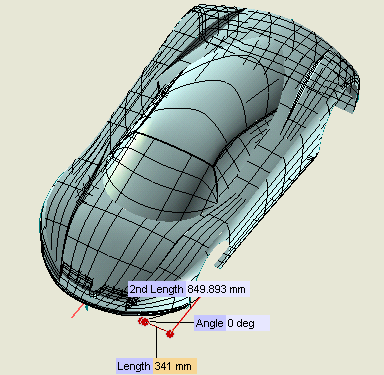Click the 2nd Length label tag
The image size is (384, 375).
click(157, 289)
